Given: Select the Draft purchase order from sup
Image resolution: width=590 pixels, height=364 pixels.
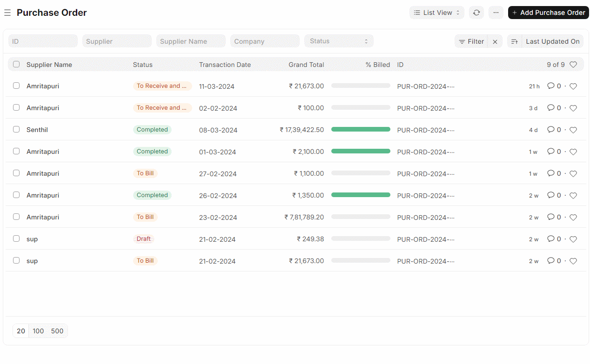Looking at the screenshot, I should [16, 238].
